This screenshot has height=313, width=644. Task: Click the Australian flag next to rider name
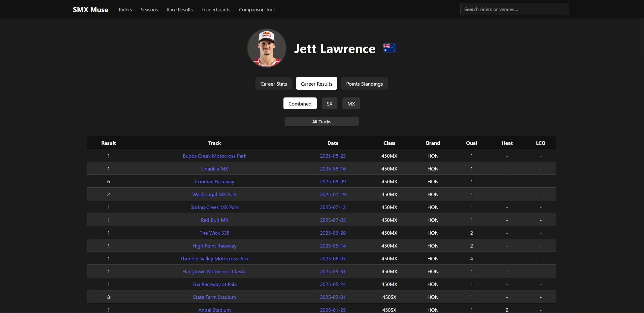[390, 48]
